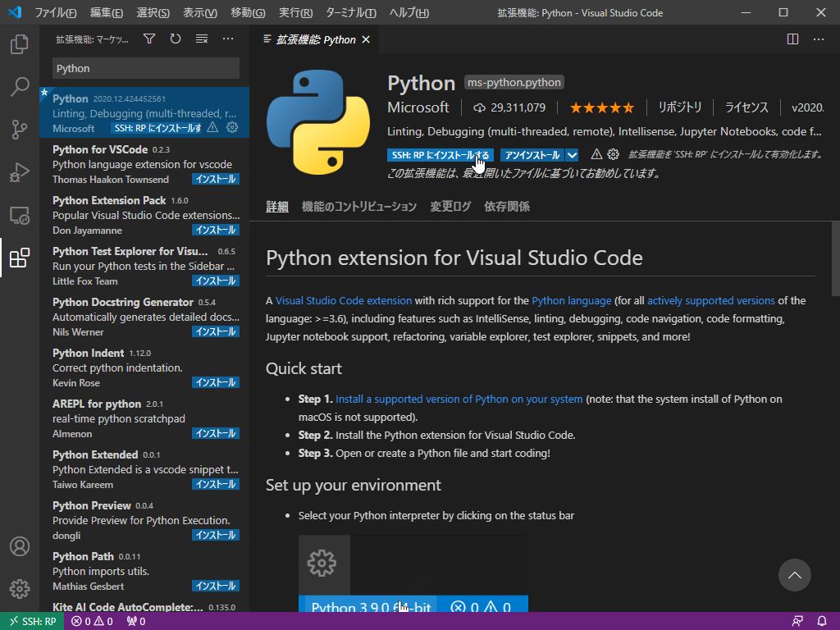Install Python for VSCode extension
The width and height of the screenshot is (840, 630).
(216, 179)
